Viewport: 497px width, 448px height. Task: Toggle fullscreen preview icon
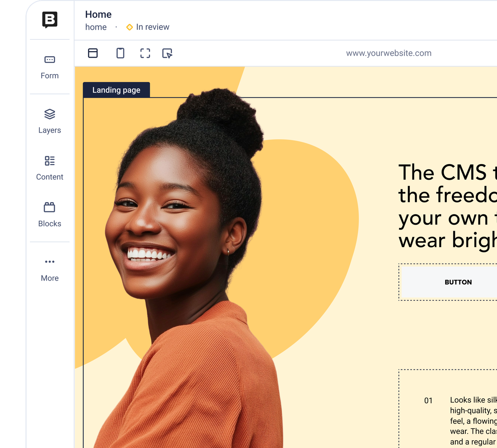click(x=145, y=53)
